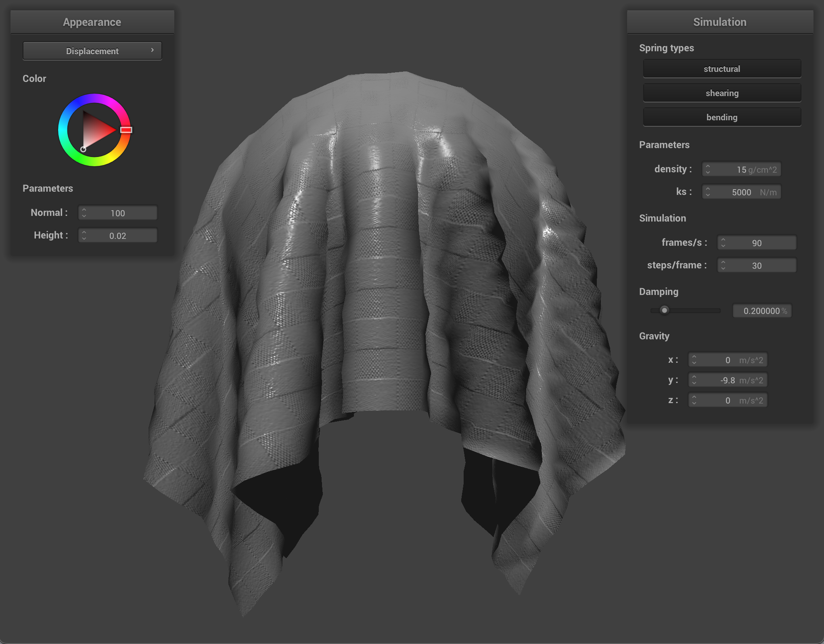Viewport: 824px width, 644px height.
Task: Click the Height value field
Action: 118,235
